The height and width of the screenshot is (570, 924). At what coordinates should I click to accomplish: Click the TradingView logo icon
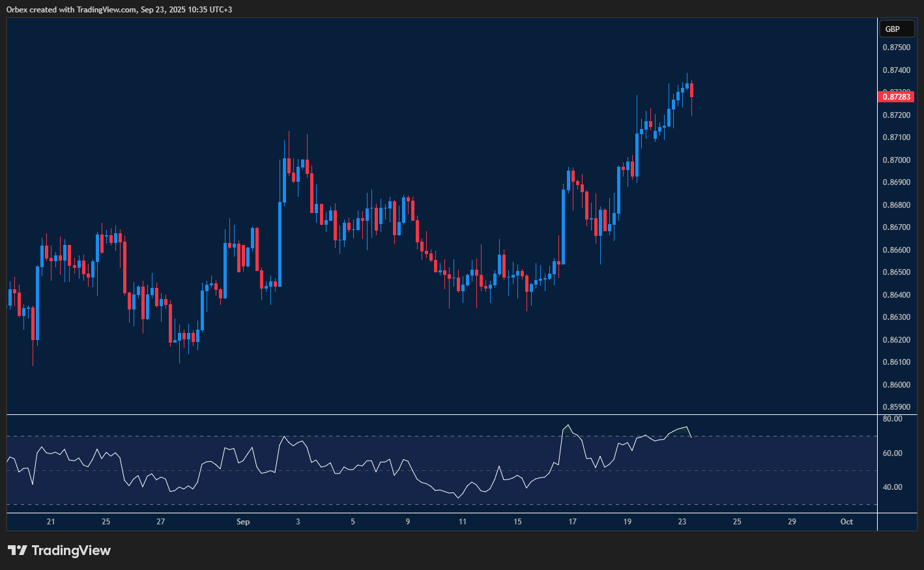pyautogui.click(x=18, y=550)
